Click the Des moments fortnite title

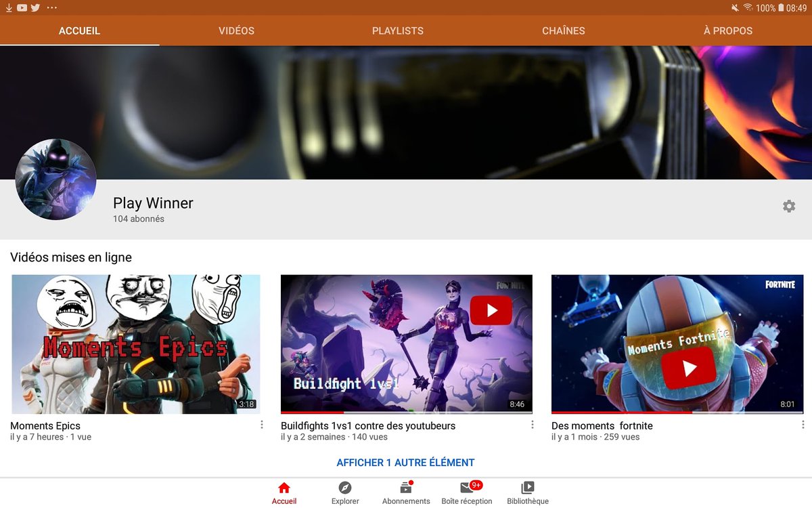coord(602,426)
